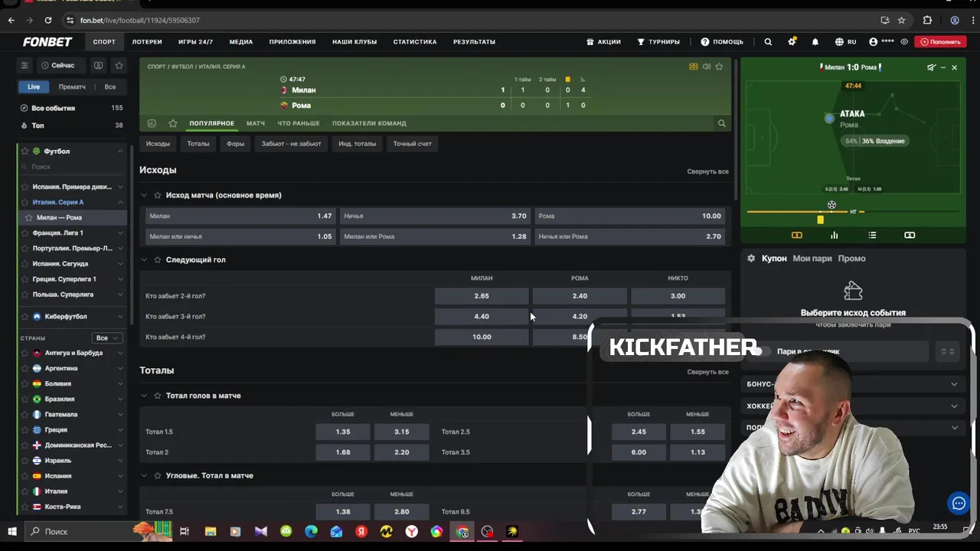Click the star icon in match header top-right
The image size is (980, 551).
click(x=719, y=67)
